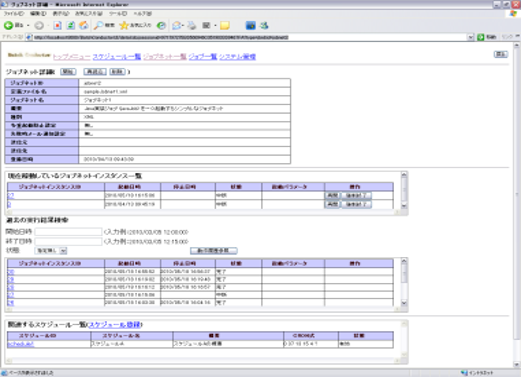Open instance 0 in running instances table
The image size is (521, 377).
(9, 204)
